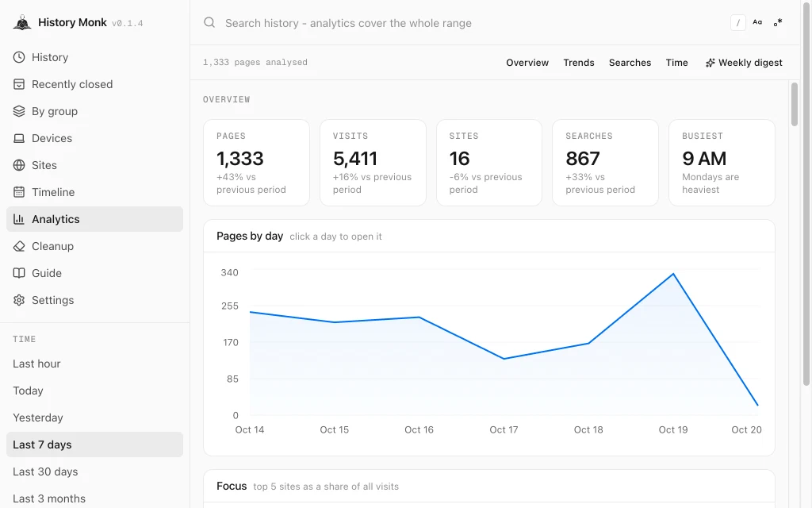Click the Cleanup eraser icon
This screenshot has width=812, height=508.
tap(19, 246)
